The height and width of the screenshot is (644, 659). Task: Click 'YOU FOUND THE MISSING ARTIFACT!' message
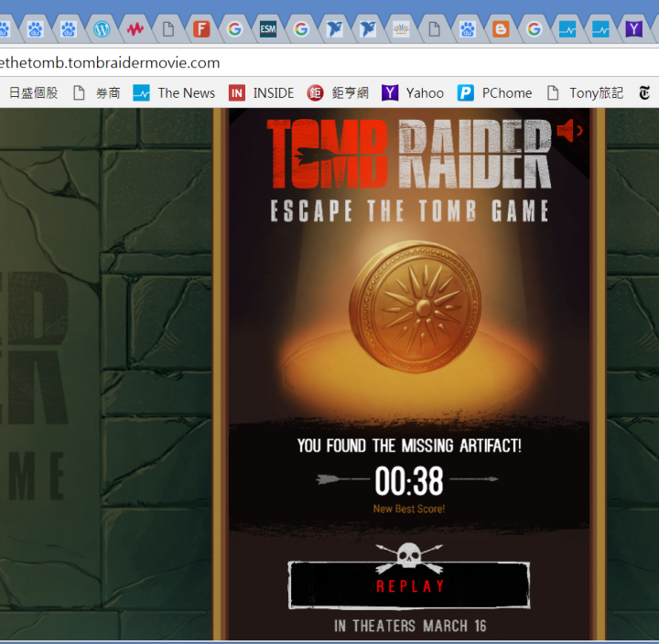409,445
